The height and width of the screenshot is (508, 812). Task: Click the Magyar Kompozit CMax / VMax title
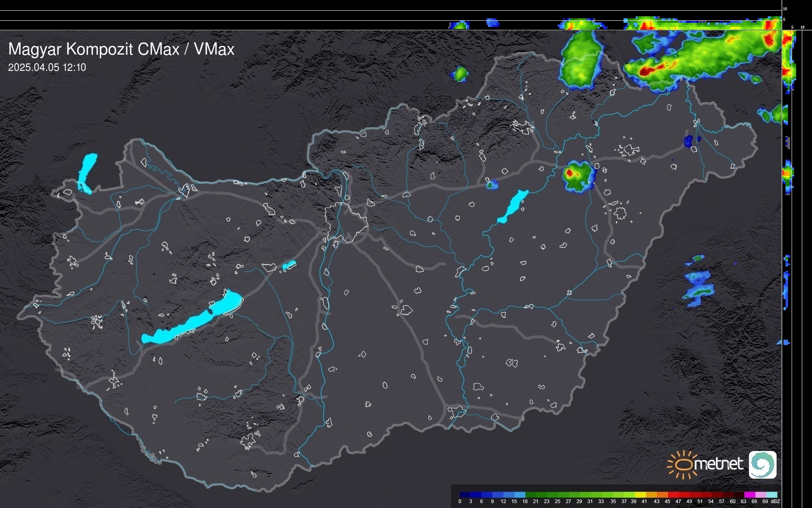[x=121, y=49]
